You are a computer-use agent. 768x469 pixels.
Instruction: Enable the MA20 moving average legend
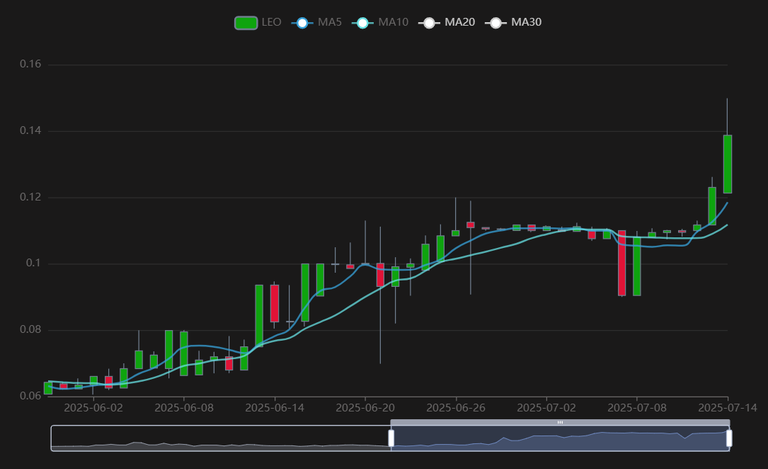[447, 23]
